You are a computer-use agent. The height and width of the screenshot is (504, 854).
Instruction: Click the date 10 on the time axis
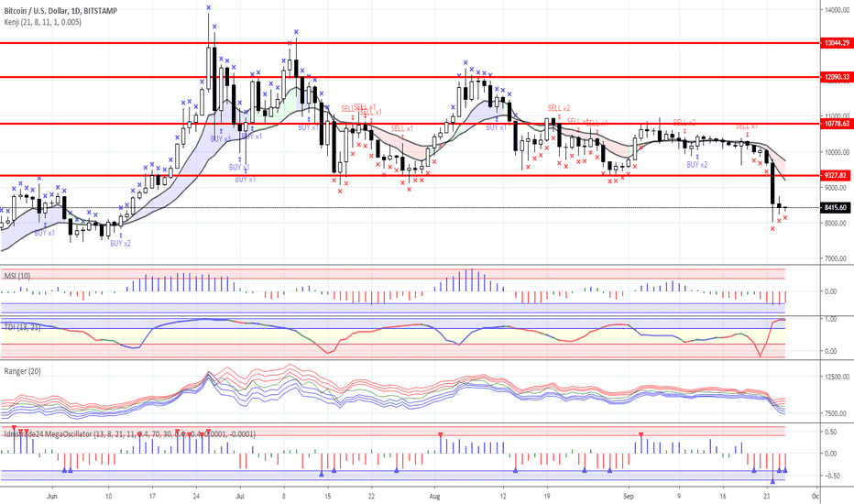[x=108, y=497]
